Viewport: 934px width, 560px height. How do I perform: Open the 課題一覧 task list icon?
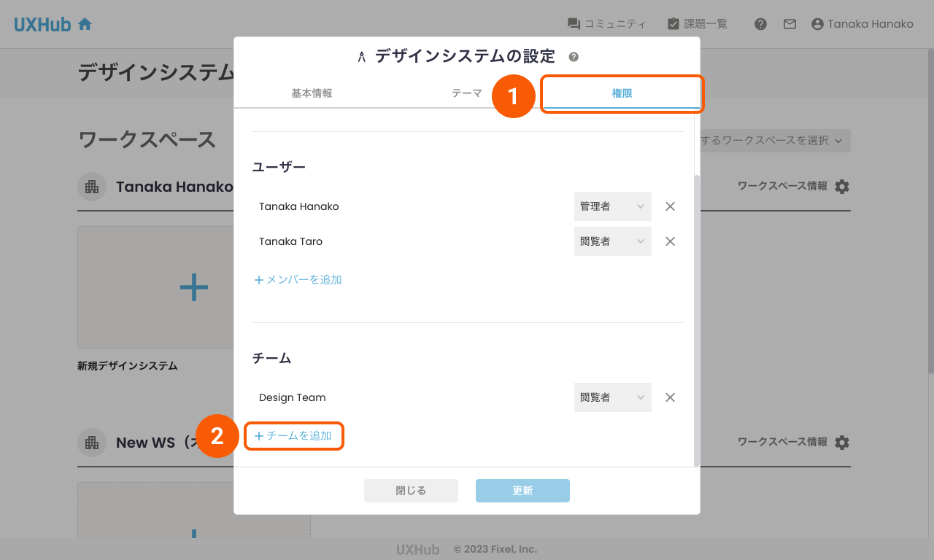[673, 23]
